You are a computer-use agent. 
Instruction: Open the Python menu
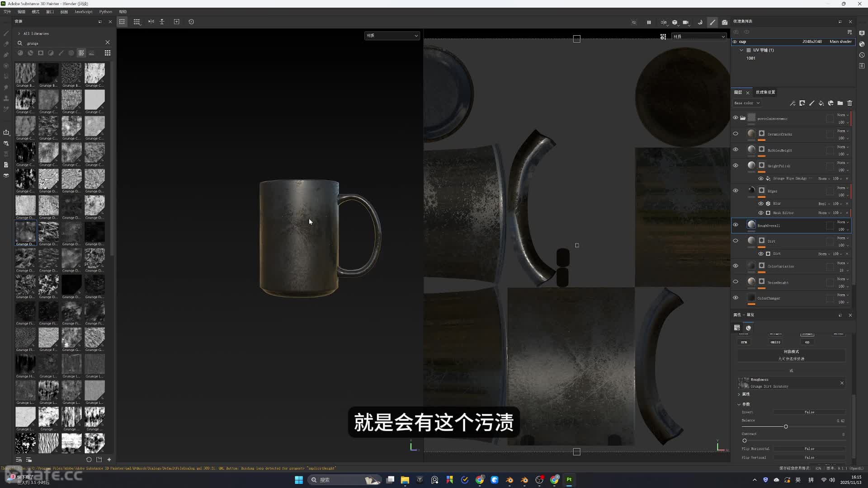click(x=105, y=12)
